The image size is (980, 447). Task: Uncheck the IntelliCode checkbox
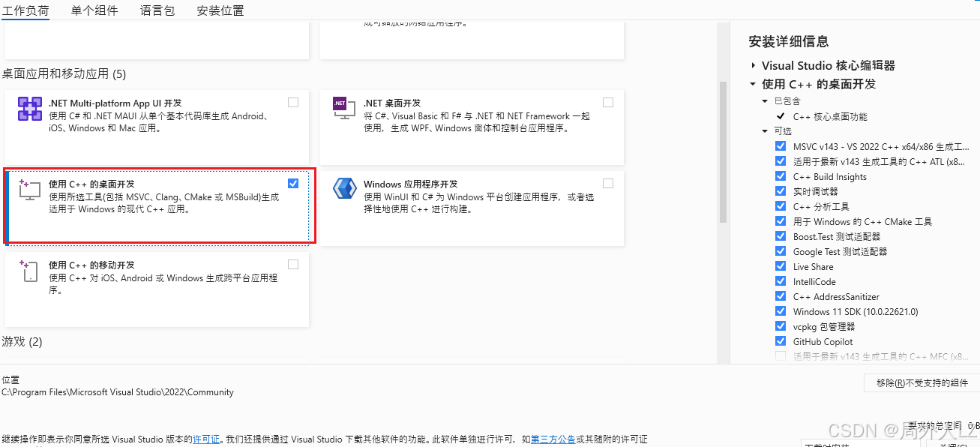(781, 281)
